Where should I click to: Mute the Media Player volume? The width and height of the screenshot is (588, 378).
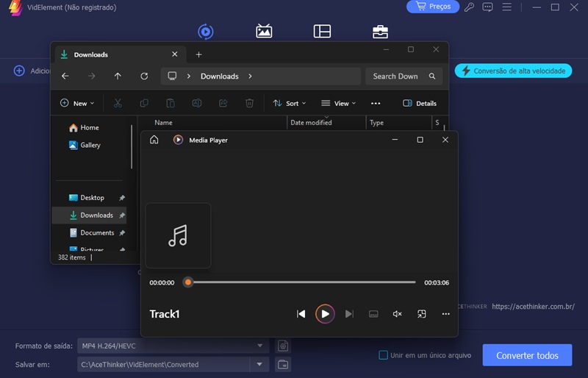click(x=397, y=314)
